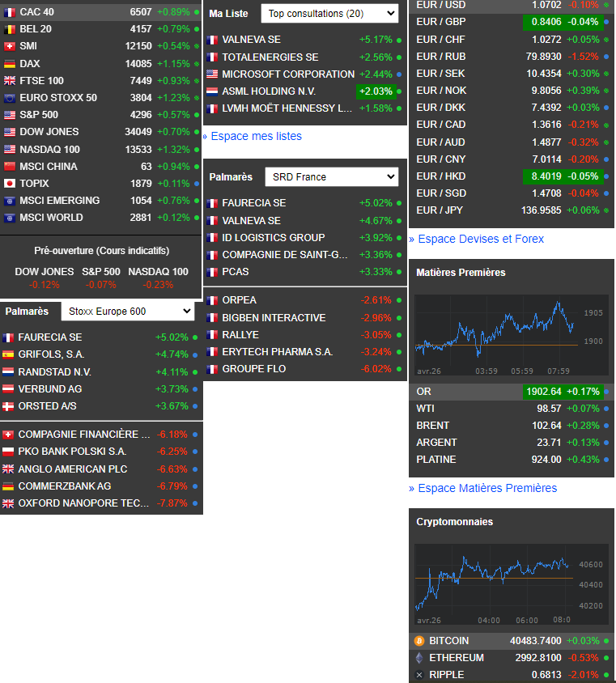Click the Belgian flag beside BEL 20
Viewport: 616px width, 683px height.
tap(10, 29)
